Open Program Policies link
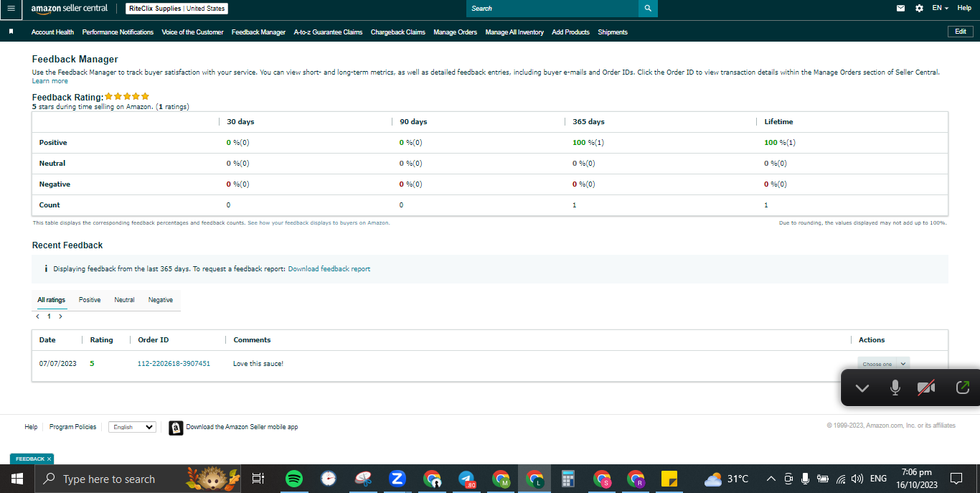Image resolution: width=980 pixels, height=493 pixels. (72, 427)
